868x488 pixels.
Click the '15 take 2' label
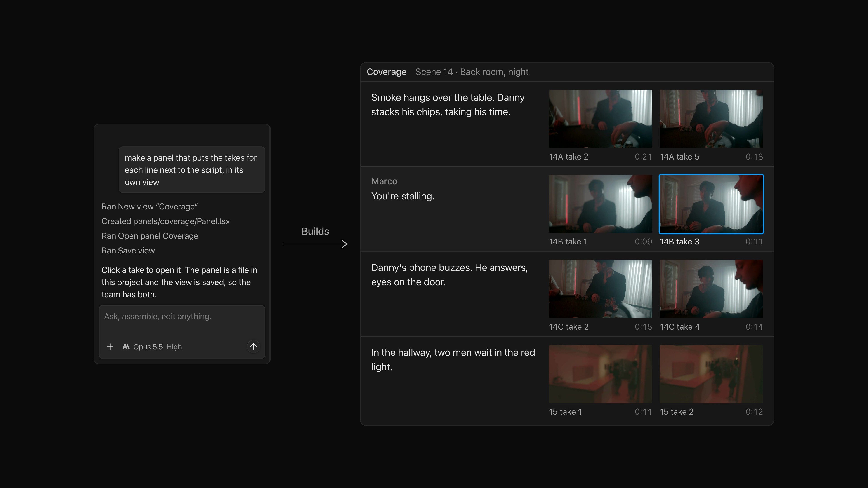coord(677,412)
